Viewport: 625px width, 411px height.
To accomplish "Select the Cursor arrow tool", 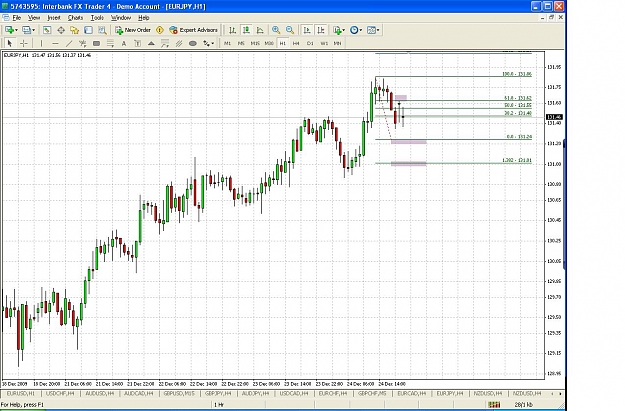I will (10, 43).
